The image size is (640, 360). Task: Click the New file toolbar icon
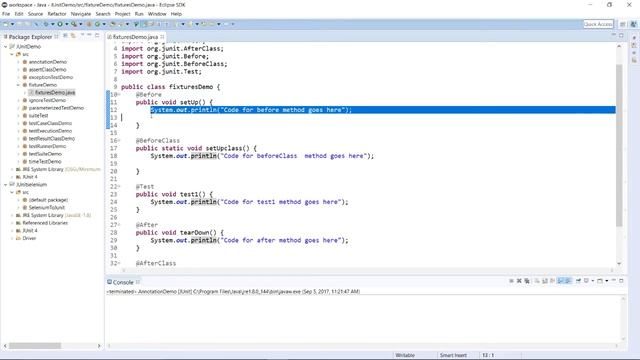pyautogui.click(x=5, y=24)
